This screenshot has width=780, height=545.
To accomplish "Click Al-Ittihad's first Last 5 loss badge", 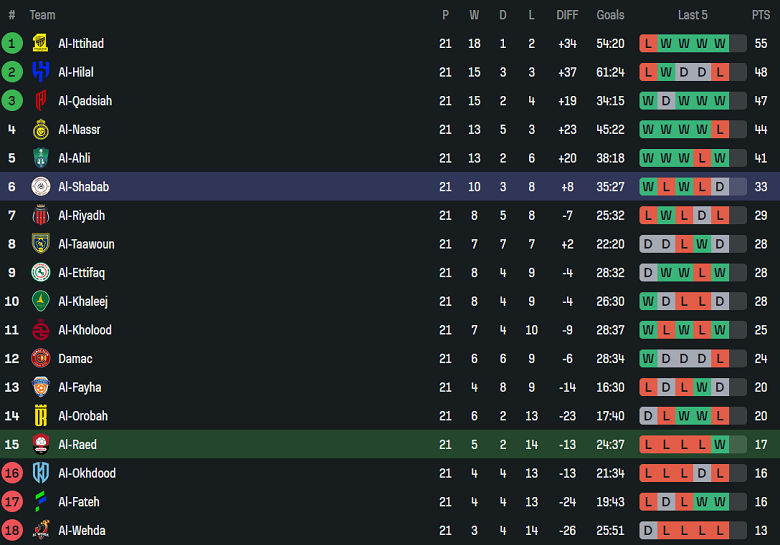I will [x=648, y=44].
